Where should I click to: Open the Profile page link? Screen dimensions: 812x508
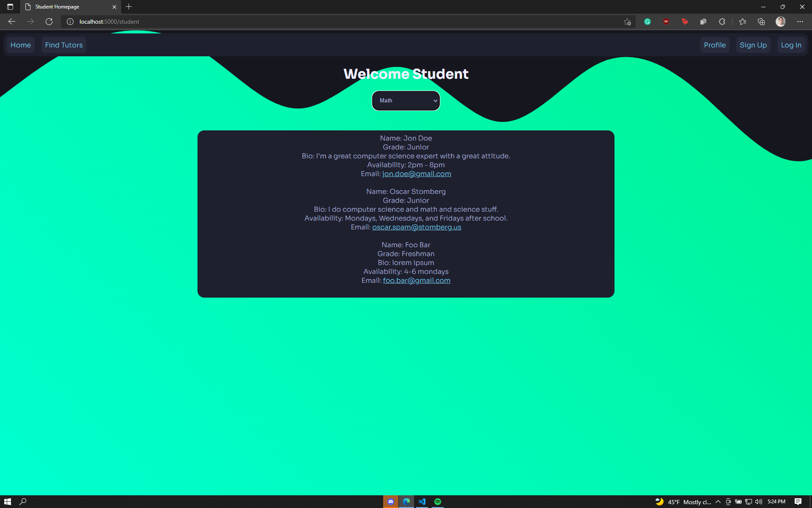pos(715,45)
